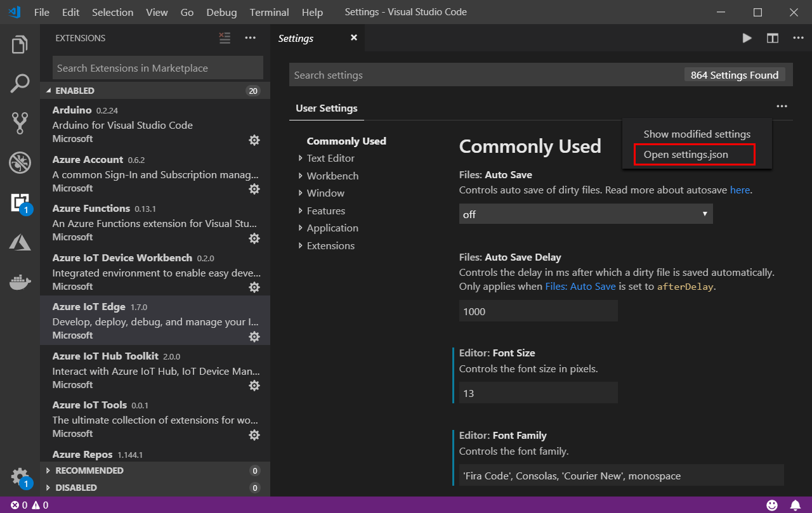The height and width of the screenshot is (513, 812).
Task: Click the run play icon in editor toolbar
Action: (747, 38)
